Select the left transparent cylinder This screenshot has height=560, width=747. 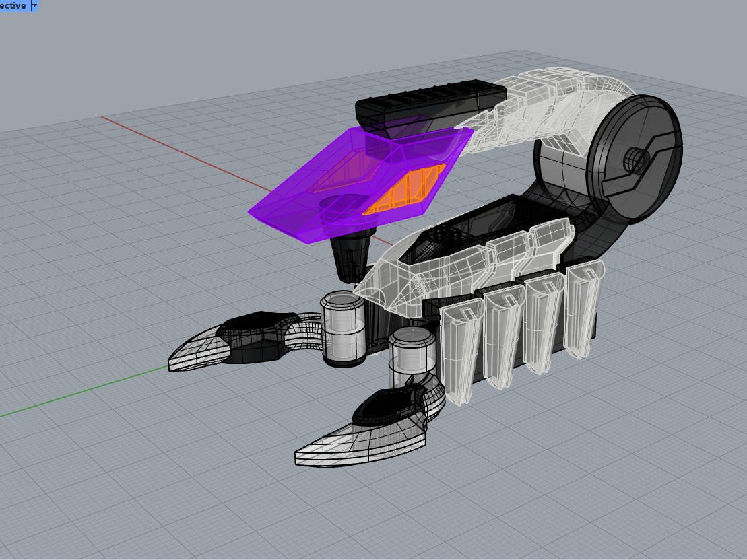point(343,328)
